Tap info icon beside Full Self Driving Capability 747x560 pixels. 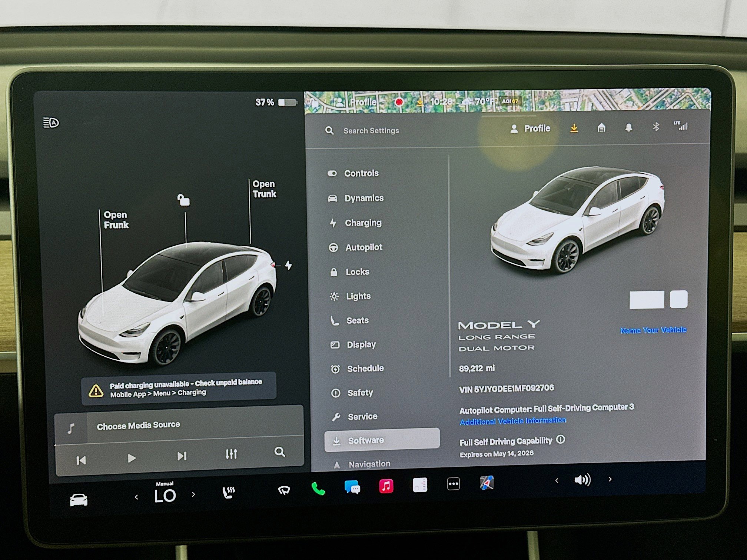(x=561, y=440)
